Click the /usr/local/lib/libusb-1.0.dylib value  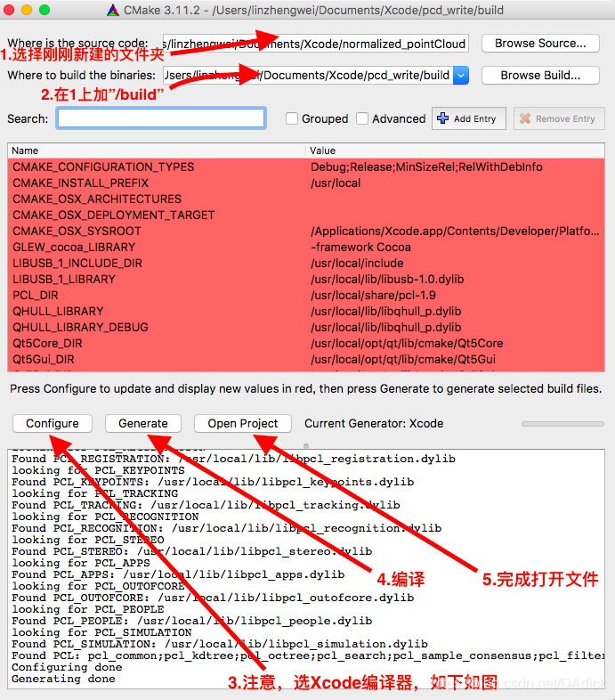[387, 280]
